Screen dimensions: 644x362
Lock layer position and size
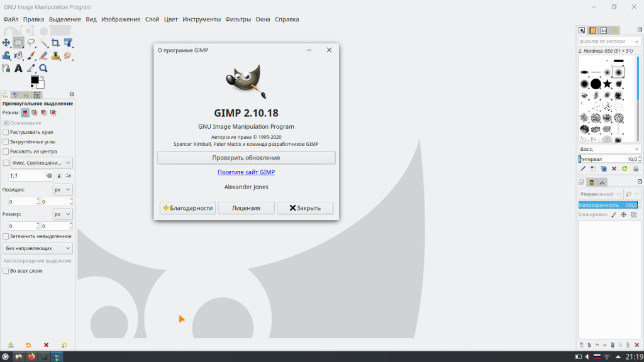623,215
